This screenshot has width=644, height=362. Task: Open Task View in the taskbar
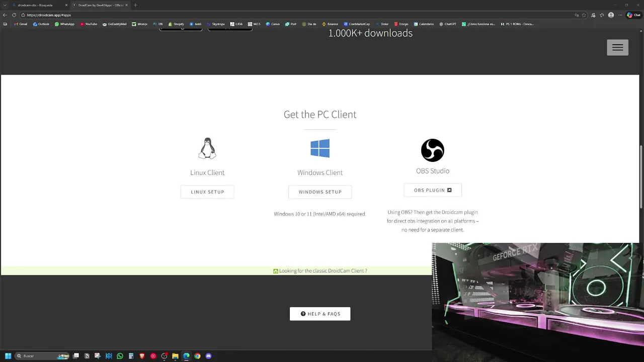tap(76, 356)
